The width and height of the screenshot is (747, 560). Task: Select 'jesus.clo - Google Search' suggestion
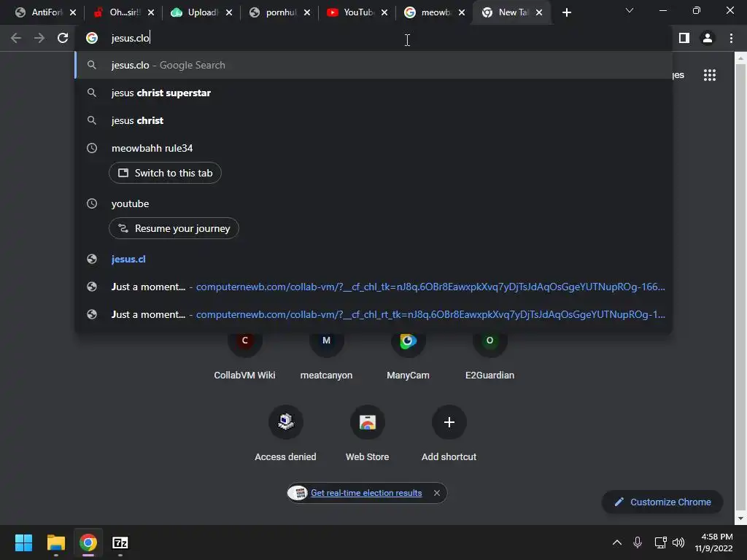(x=373, y=65)
